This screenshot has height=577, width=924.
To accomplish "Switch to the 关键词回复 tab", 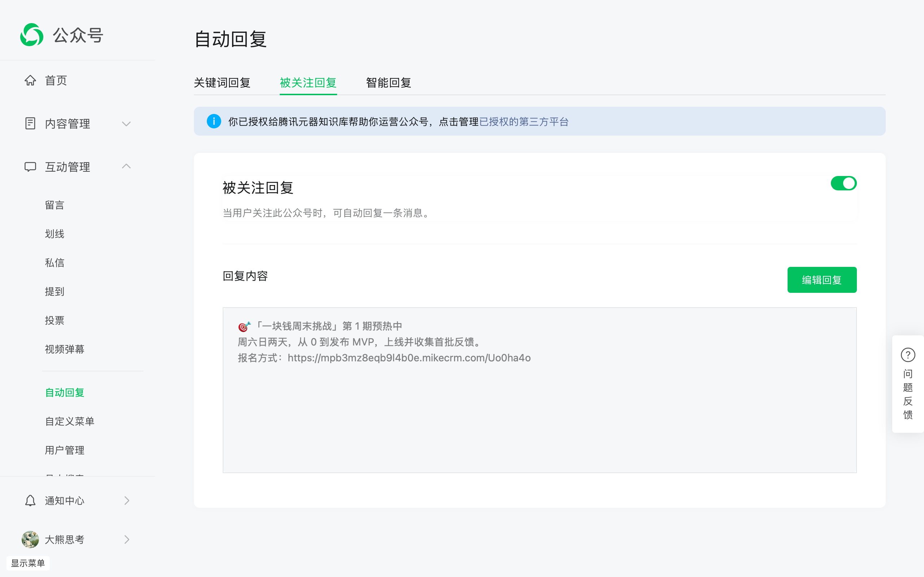I will pyautogui.click(x=222, y=83).
